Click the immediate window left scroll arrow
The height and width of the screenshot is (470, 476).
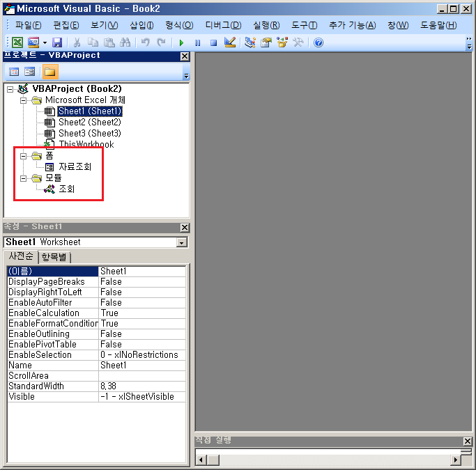[x=201, y=460]
